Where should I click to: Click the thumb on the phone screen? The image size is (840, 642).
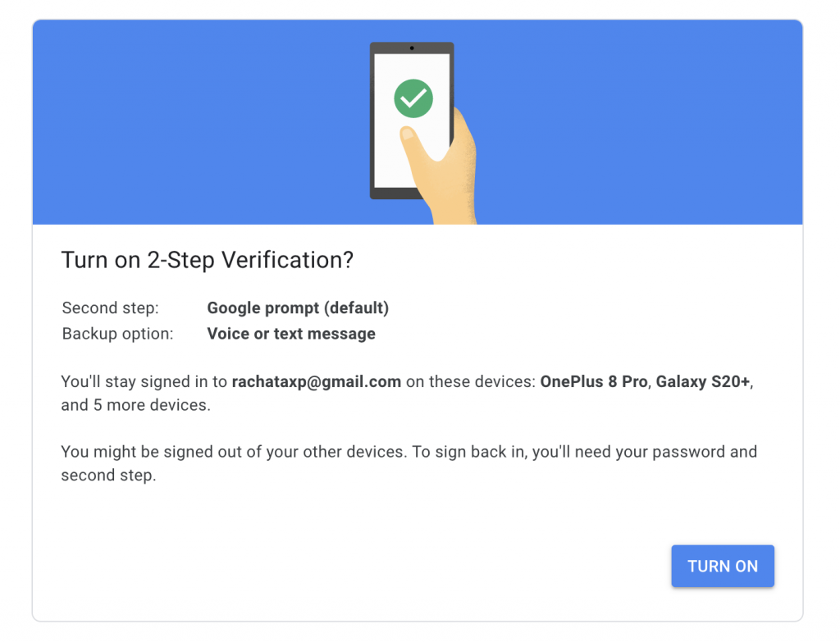410,137
